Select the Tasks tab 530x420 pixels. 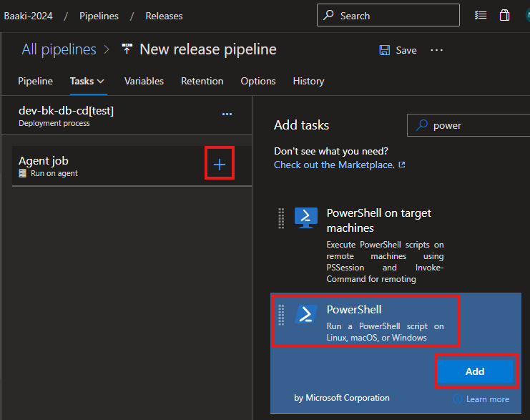(x=82, y=81)
